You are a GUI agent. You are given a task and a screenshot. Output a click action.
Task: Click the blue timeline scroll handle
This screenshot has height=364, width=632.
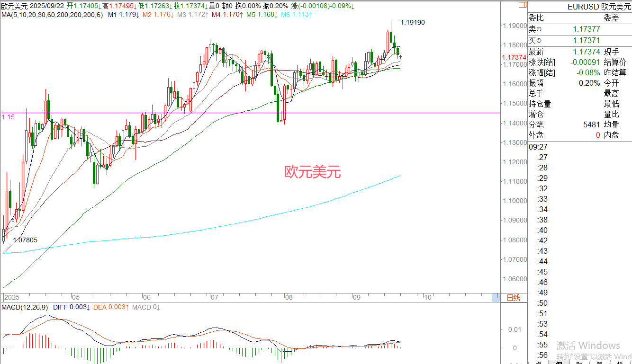pyautogui.click(x=496, y=298)
